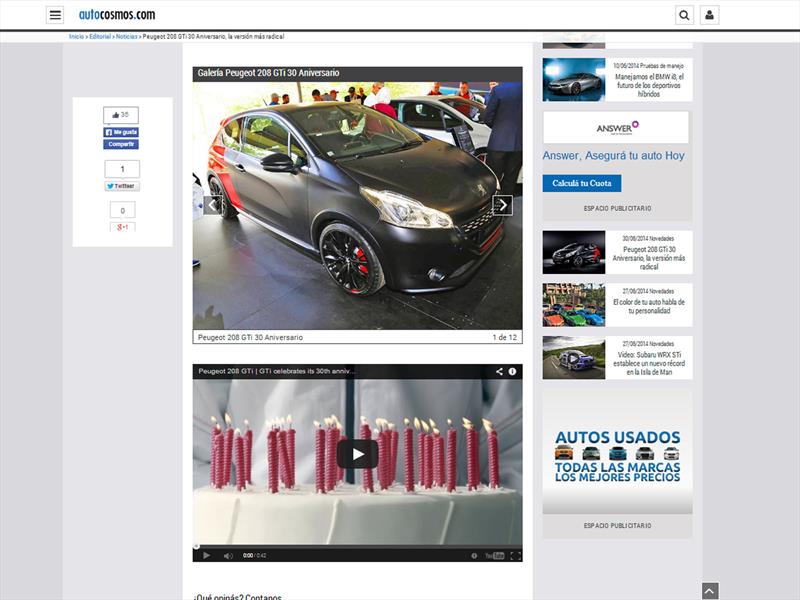Click the search magnifier icon
This screenshot has width=800, height=600.
click(684, 15)
